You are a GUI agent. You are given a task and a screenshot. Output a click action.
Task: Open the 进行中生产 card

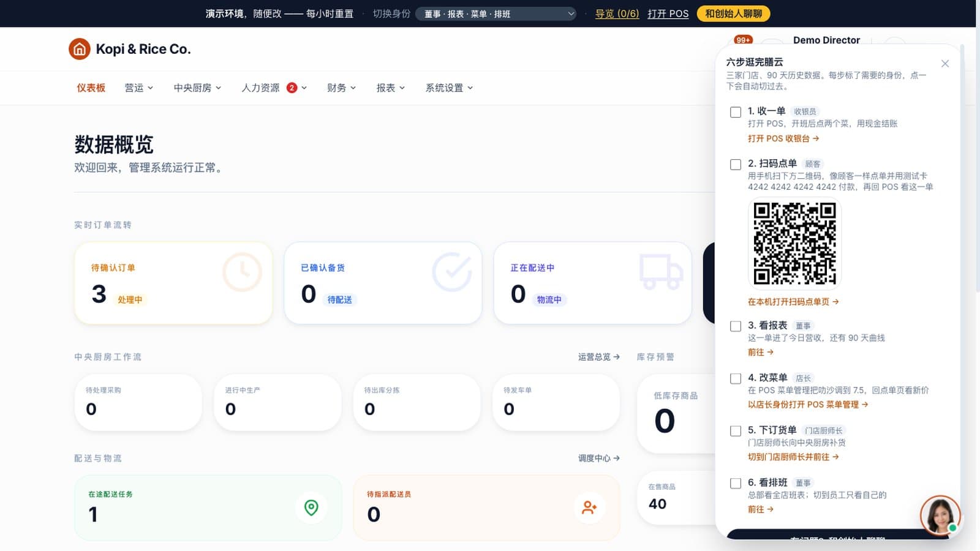click(x=277, y=403)
